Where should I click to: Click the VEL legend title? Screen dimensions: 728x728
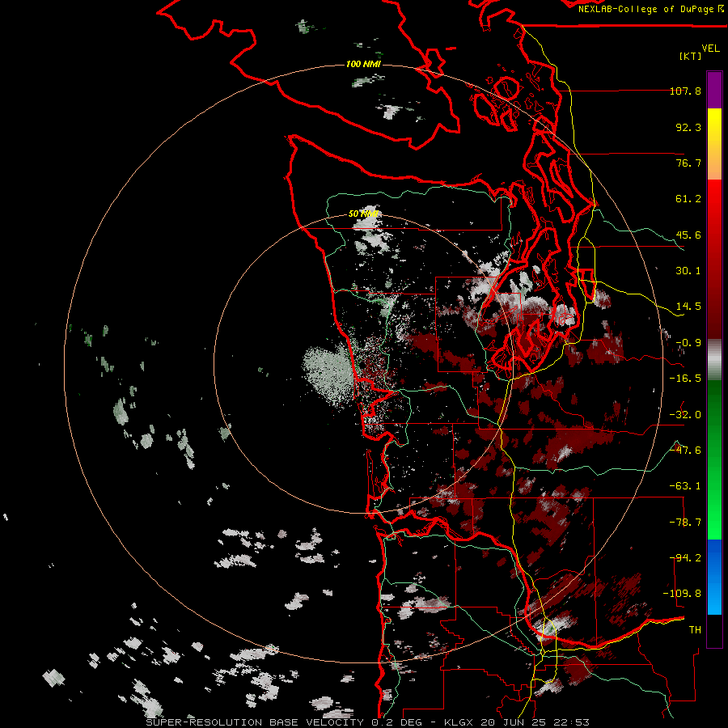710,49
